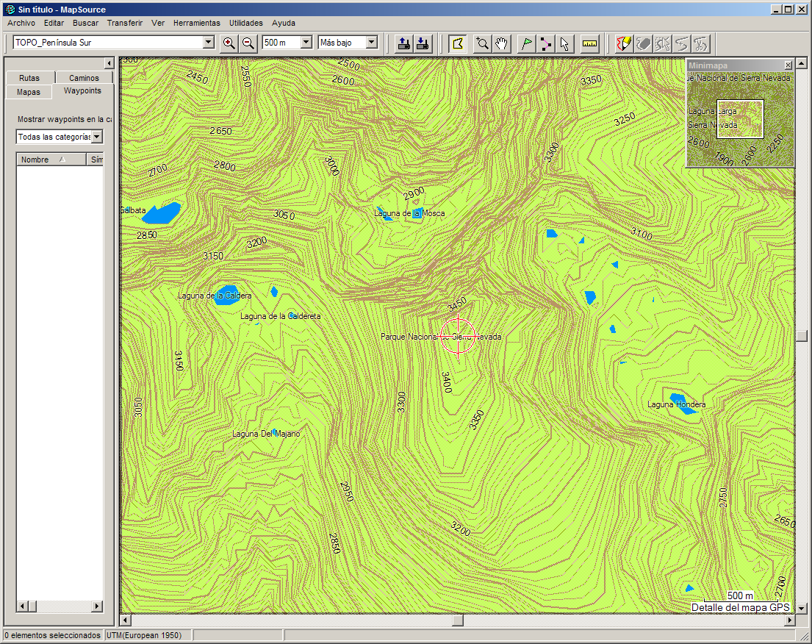Click the Sím column header
812x644 pixels.
[x=96, y=160]
